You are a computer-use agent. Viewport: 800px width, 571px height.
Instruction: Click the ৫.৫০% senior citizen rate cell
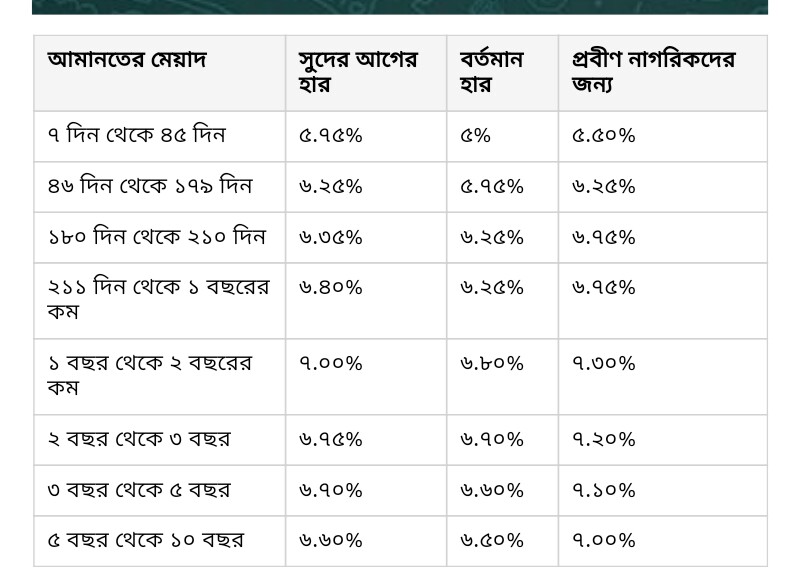[x=663, y=136]
